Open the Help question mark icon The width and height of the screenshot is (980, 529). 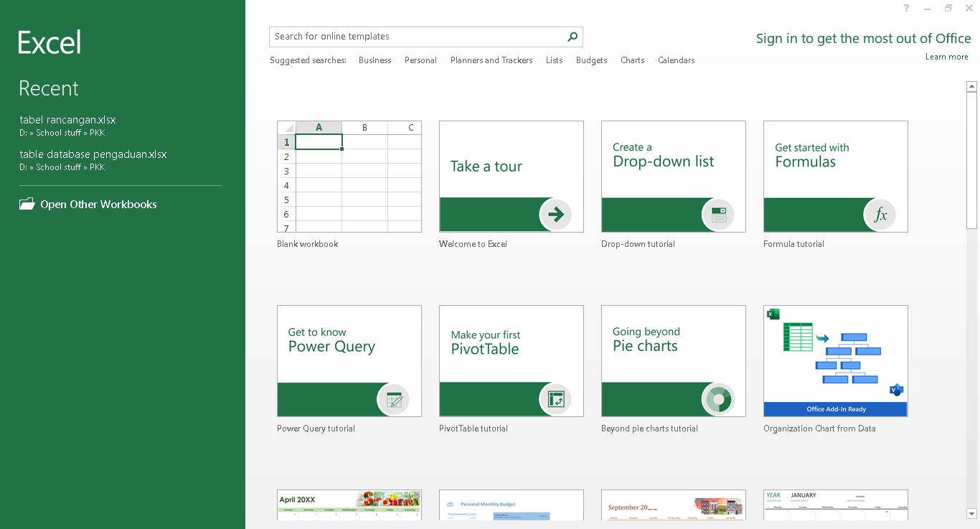coord(907,9)
